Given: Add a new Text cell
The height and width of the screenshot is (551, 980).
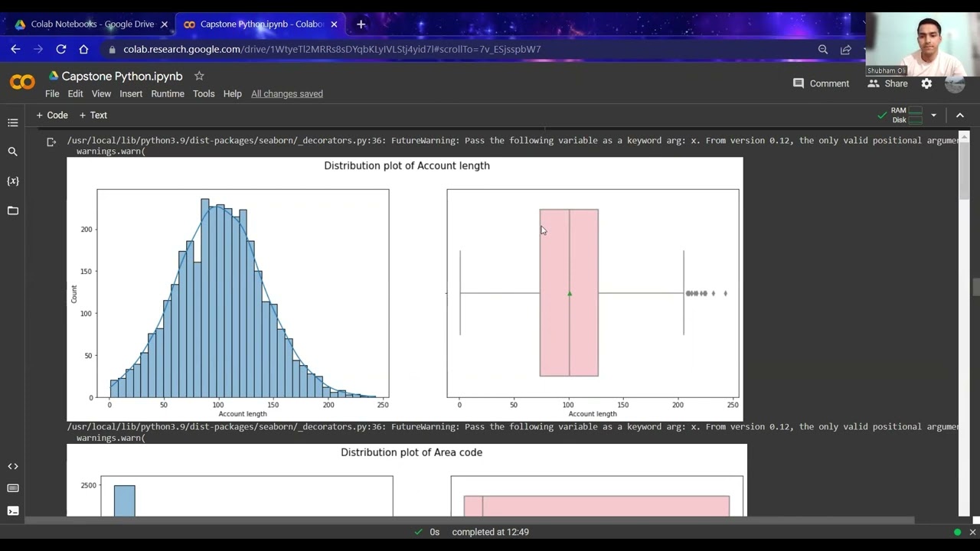Looking at the screenshot, I should pos(93,115).
